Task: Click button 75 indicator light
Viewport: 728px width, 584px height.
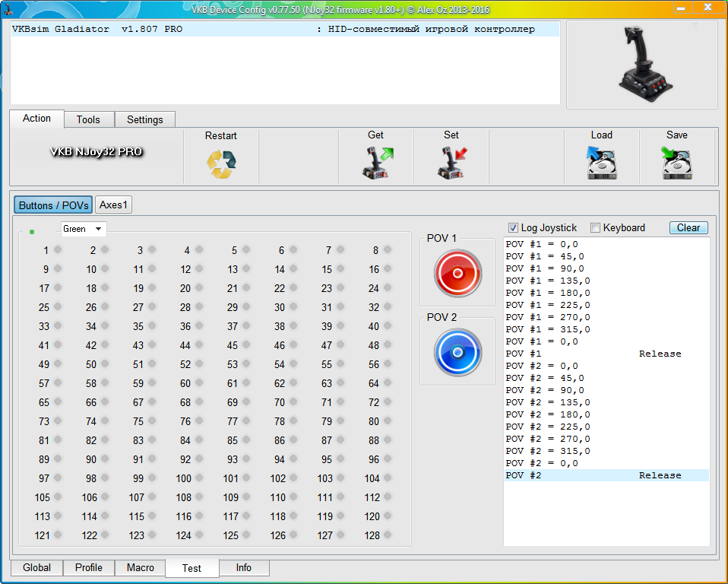Action: click(x=152, y=421)
